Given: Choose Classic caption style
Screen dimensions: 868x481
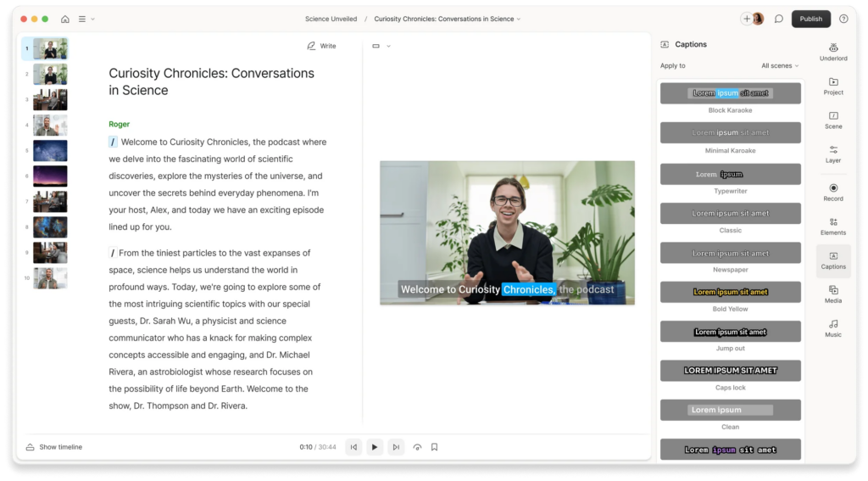Looking at the screenshot, I should [x=730, y=213].
